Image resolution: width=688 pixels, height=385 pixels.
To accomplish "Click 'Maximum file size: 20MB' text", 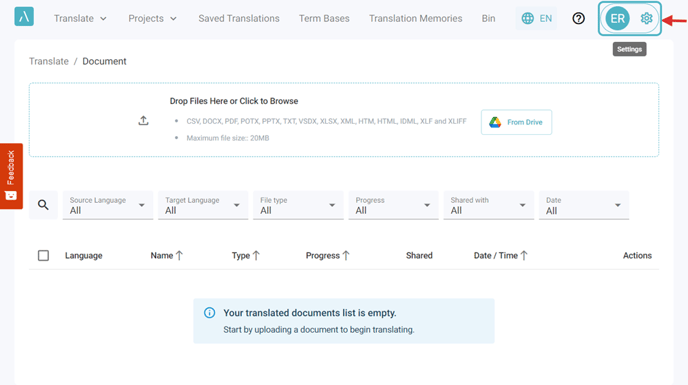I will point(228,138).
